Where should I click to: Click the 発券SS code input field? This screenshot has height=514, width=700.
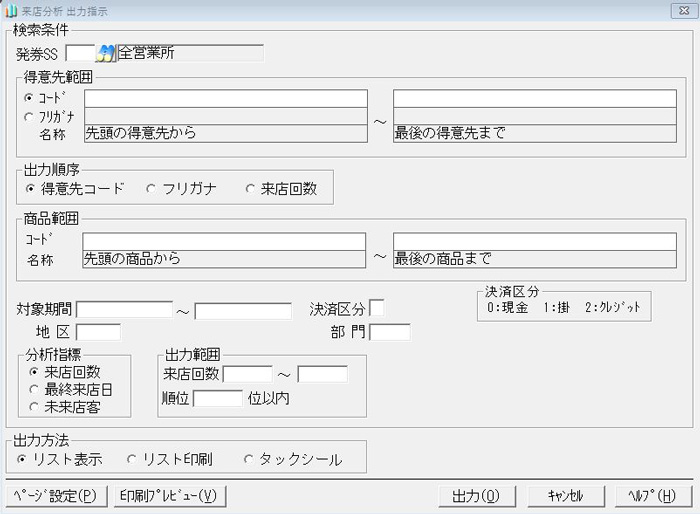click(x=78, y=52)
